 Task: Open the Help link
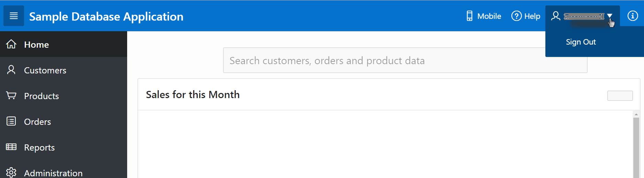coord(532,16)
